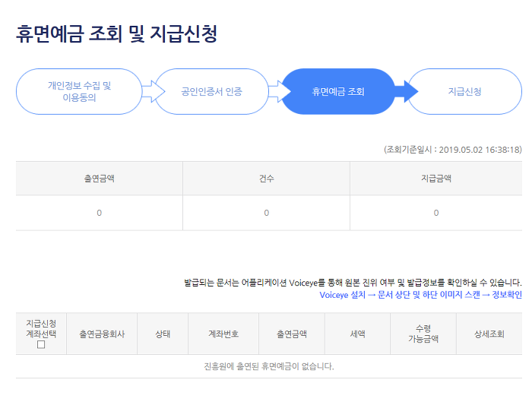The image size is (532, 402).
Task: Click the filled arrow before 지급신청 step
Action: [x=407, y=91]
